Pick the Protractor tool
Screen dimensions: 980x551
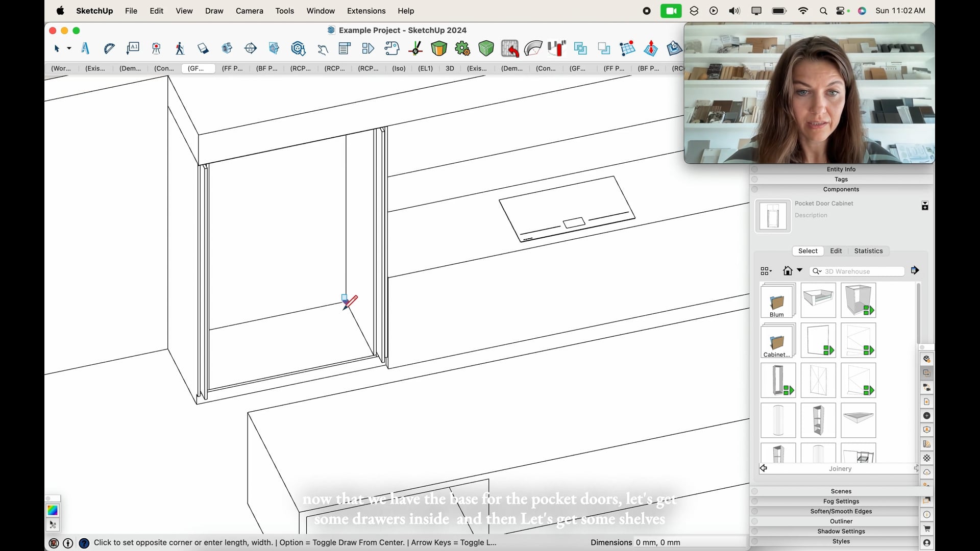(x=109, y=48)
